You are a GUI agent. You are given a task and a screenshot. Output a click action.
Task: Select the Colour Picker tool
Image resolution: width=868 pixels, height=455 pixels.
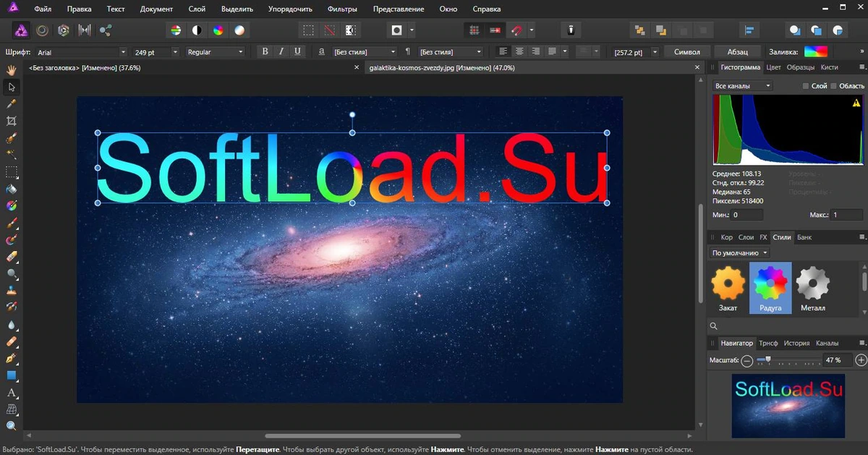point(12,104)
